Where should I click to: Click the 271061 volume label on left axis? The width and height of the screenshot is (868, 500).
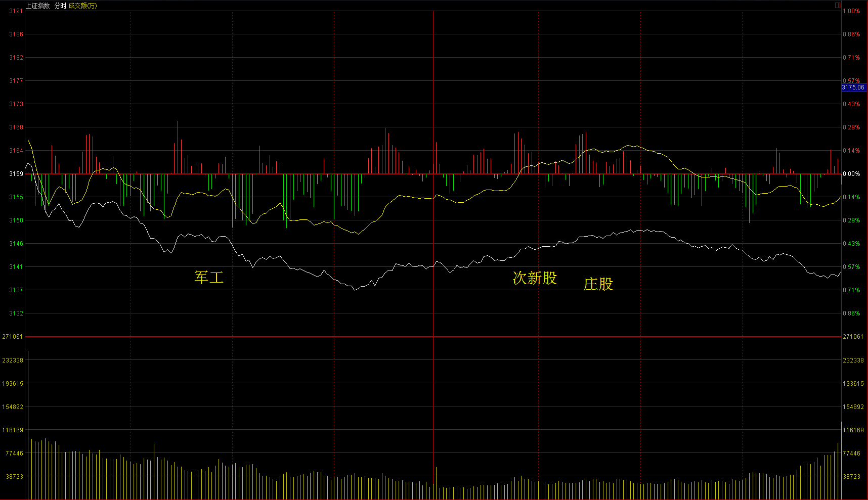click(13, 337)
